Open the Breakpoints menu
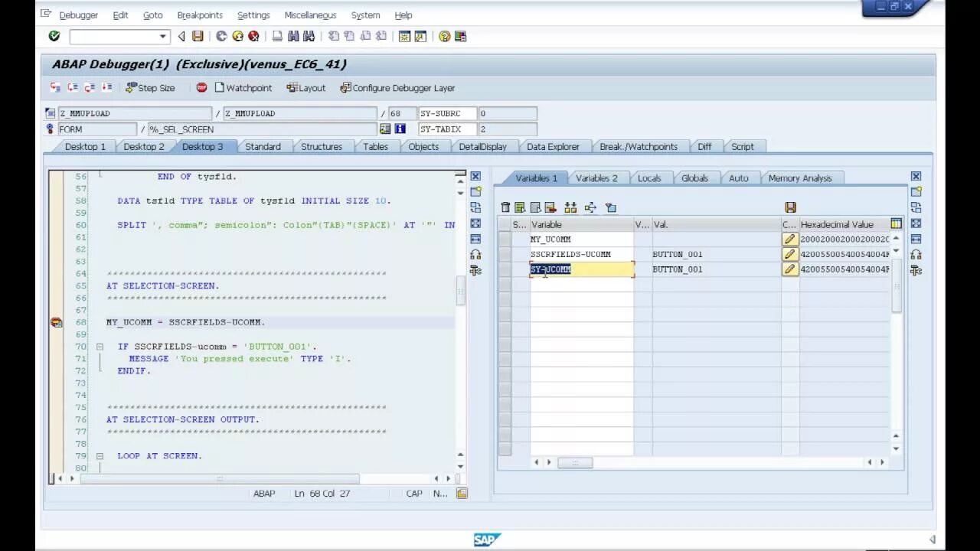Screen dimensions: 980x551 200,15
